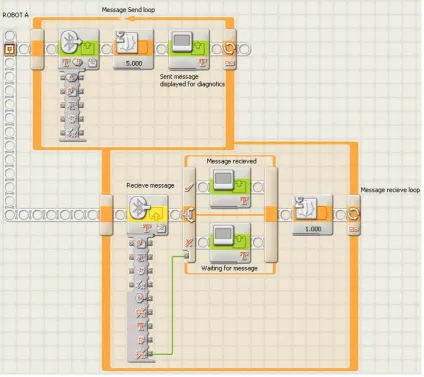Select the Wait block showing 5.000
Viewport: 424px width, 377px height.
tap(134, 49)
